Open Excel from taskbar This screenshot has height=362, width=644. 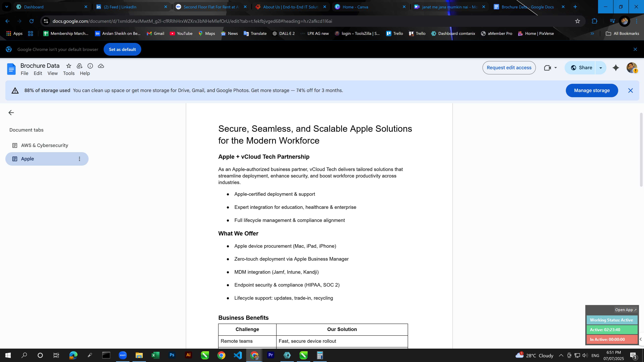155,355
